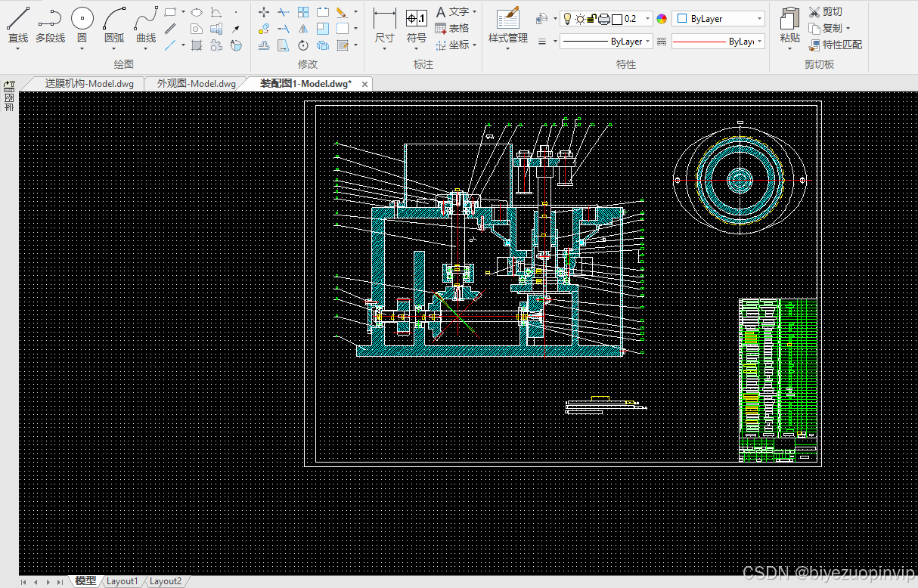Toggle the layer lightbulb on/off icon
This screenshot has width=918, height=588.
tap(567, 19)
